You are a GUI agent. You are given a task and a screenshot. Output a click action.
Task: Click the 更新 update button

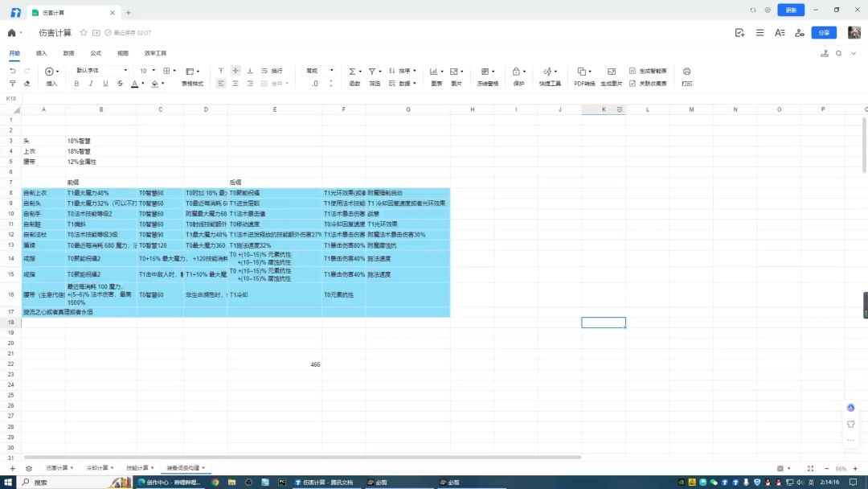pos(791,10)
